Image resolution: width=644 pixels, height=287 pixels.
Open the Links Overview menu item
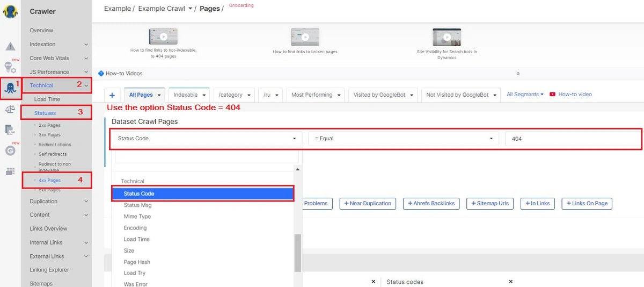(48, 229)
